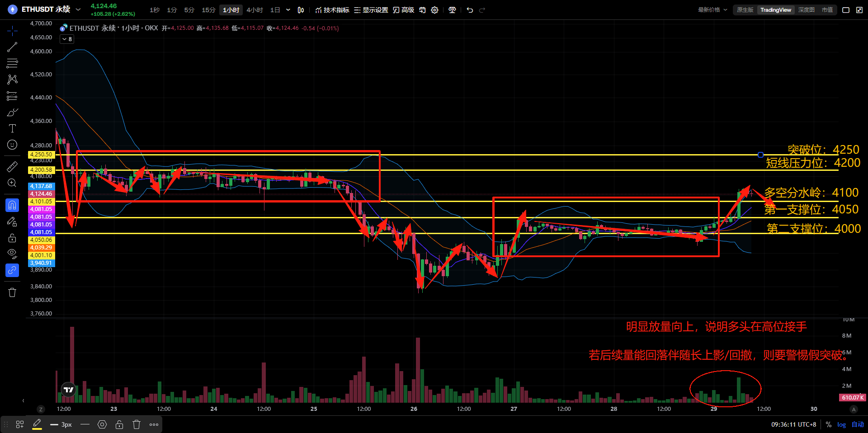Viewport: 868px width, 433px height.
Task: Toggle lock all drawings
Action: (x=12, y=238)
